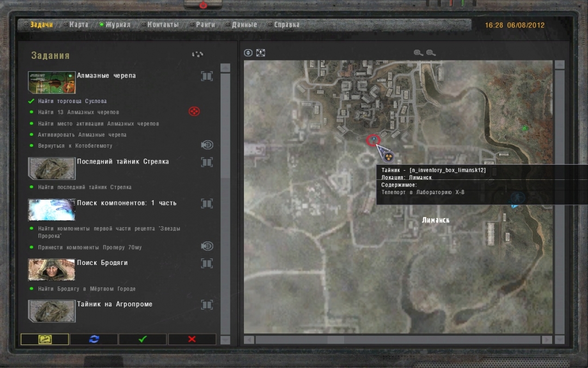Open the Журнал tab
Screen dimensions: 588x368
click(118, 25)
